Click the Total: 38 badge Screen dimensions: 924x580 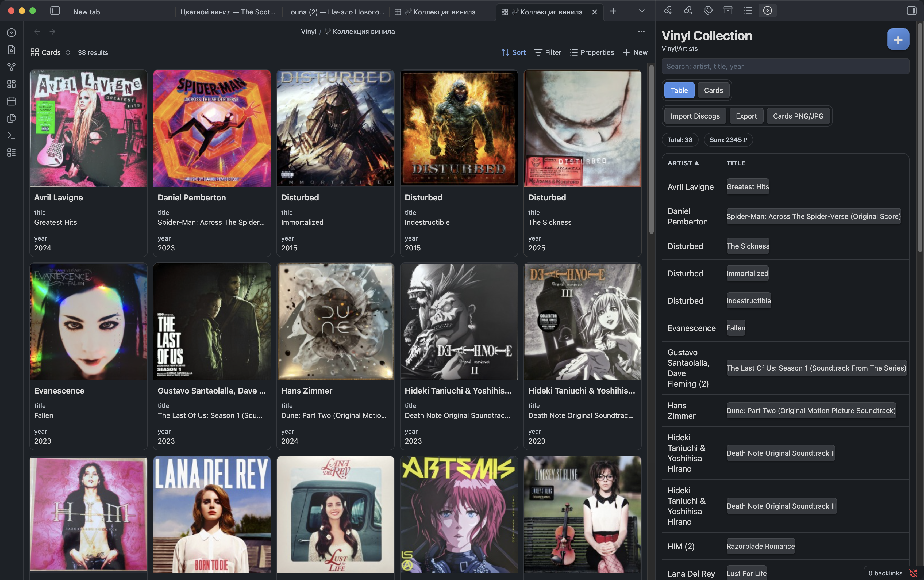pos(680,140)
